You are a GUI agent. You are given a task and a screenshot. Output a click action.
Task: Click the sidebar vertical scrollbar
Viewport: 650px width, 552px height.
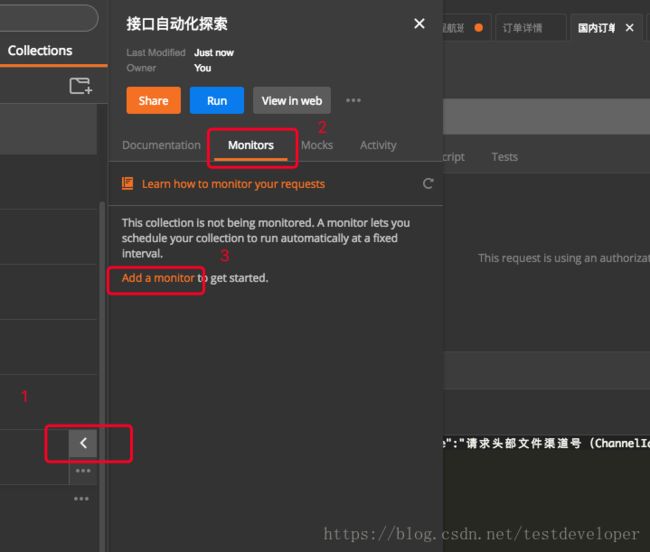102,376
